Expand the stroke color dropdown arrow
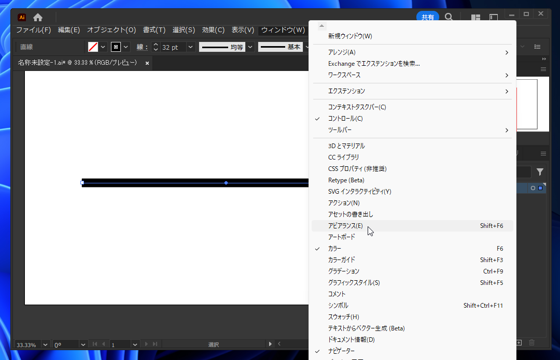Screen dimensions: 560x360 coord(126,47)
